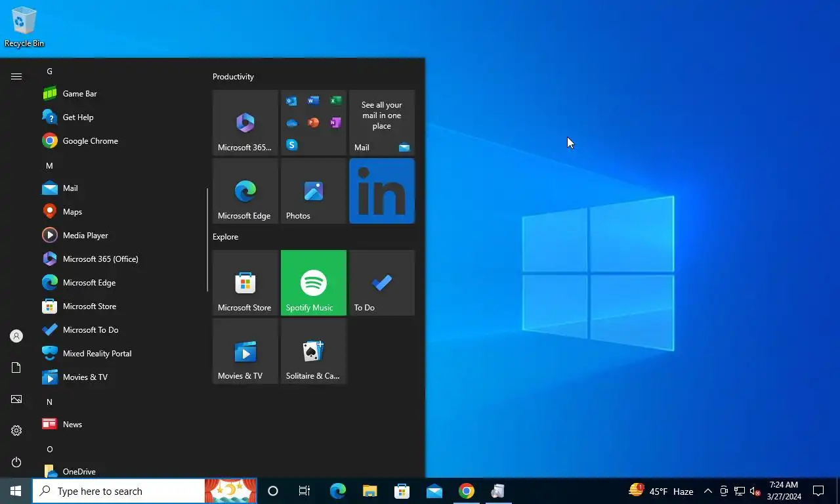Open File Explorer on the taskbar

coord(369,491)
